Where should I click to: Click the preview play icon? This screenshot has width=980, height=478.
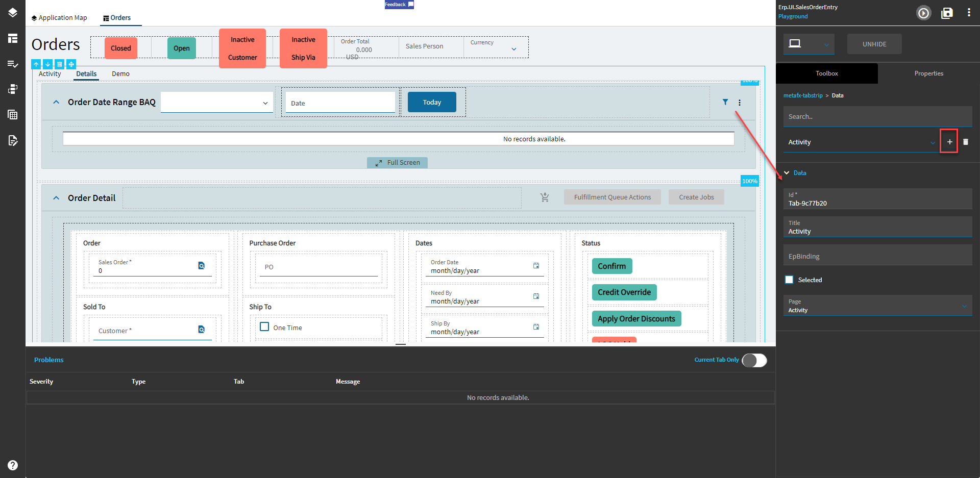coord(923,13)
